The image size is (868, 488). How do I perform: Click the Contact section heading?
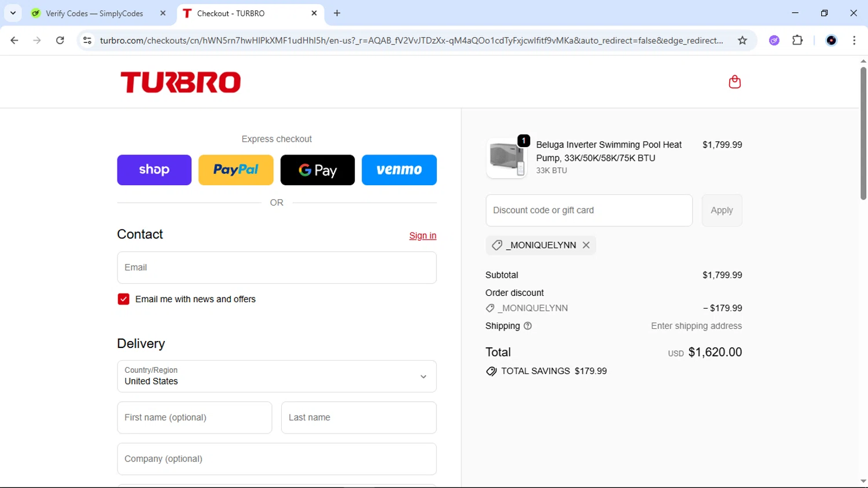140,234
